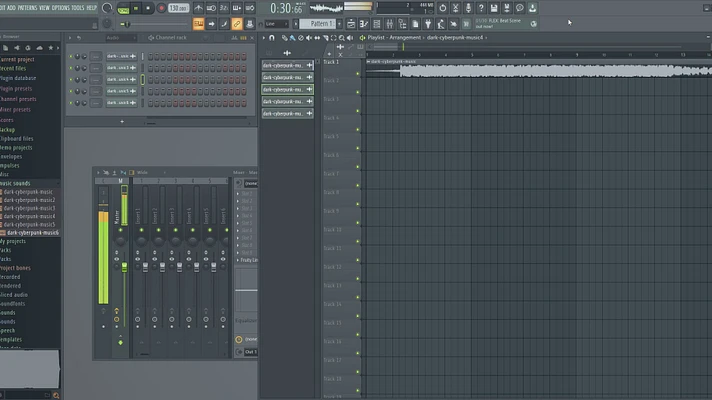The height and width of the screenshot is (400, 712).
Task: Collapse the 'music sounds' Browser folder
Action: 15,183
